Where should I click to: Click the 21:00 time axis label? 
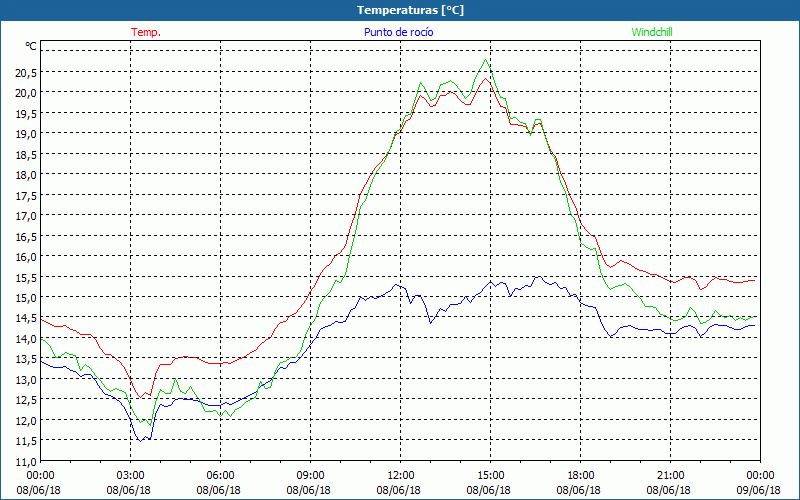pyautogui.click(x=670, y=476)
